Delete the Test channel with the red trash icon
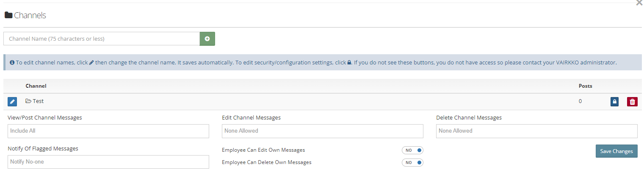The width and height of the screenshot is (644, 178). 632,102
